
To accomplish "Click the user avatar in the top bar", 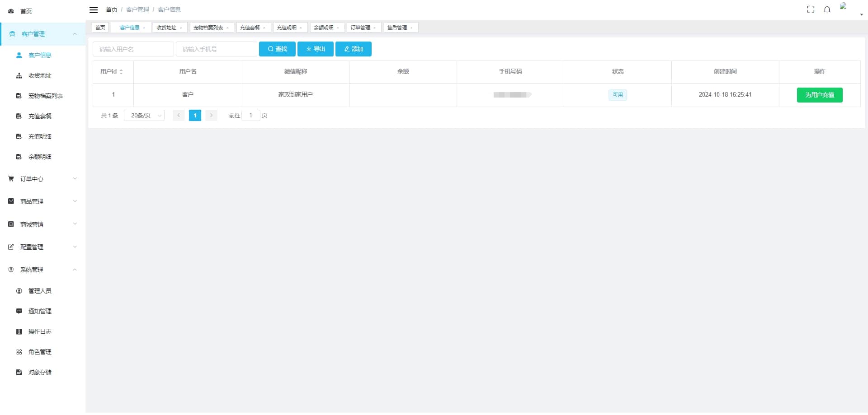I will pos(844,6).
